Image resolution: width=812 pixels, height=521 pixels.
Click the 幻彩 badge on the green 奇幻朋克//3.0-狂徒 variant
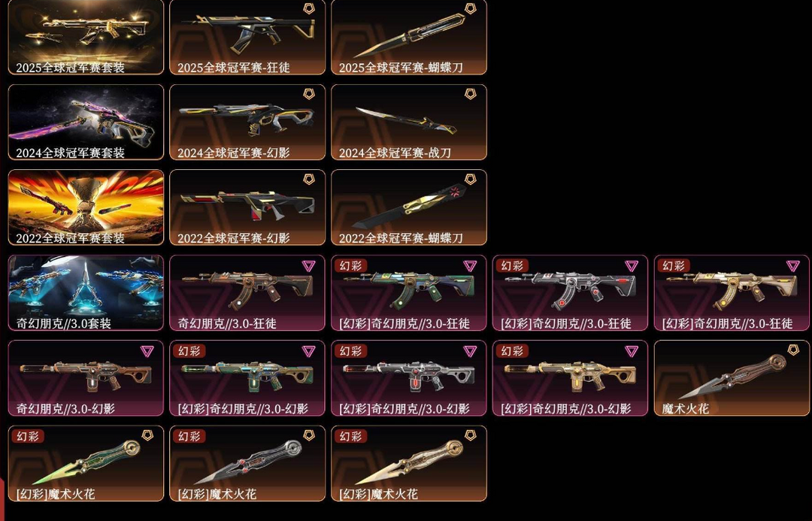point(350,265)
